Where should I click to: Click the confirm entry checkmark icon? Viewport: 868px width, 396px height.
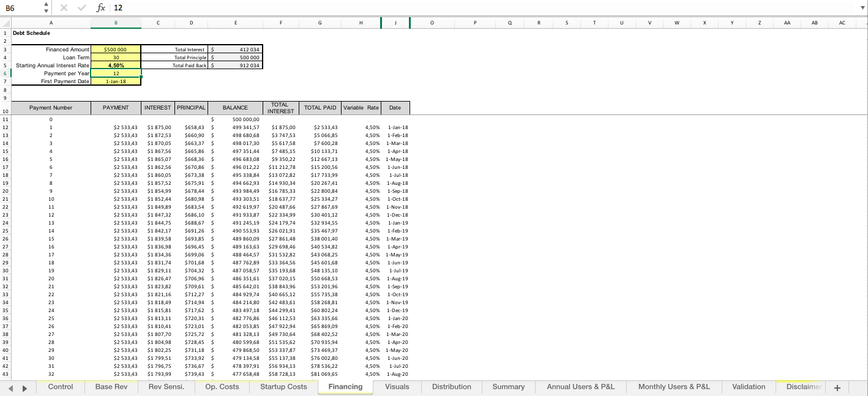click(82, 7)
